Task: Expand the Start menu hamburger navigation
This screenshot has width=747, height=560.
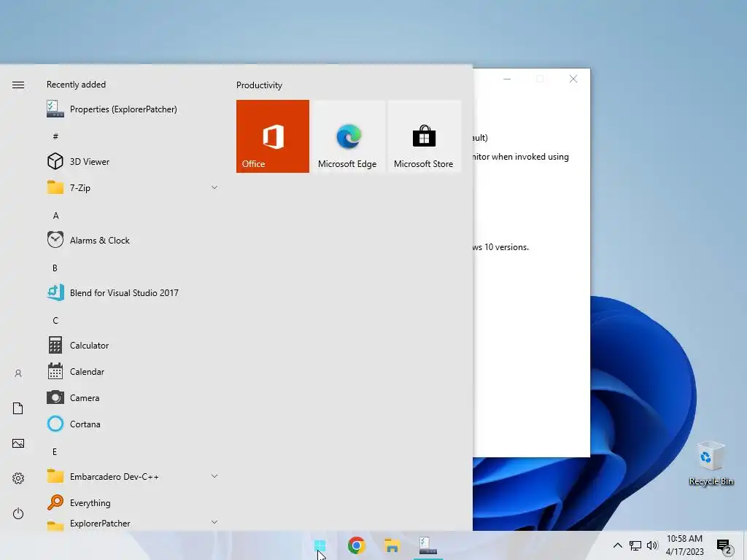Action: 18,85
